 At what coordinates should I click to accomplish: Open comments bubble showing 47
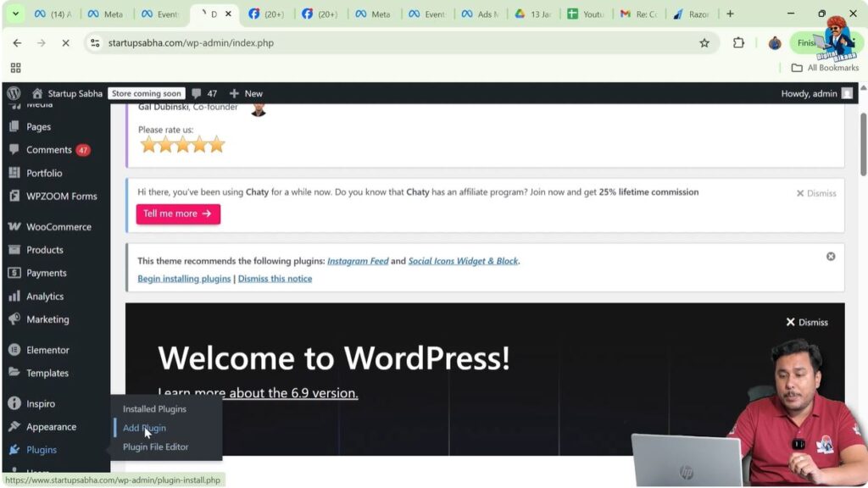[x=204, y=93]
